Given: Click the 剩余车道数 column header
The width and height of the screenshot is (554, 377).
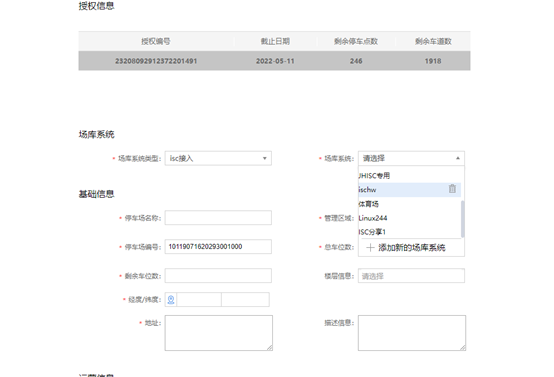Looking at the screenshot, I should pyautogui.click(x=433, y=41).
